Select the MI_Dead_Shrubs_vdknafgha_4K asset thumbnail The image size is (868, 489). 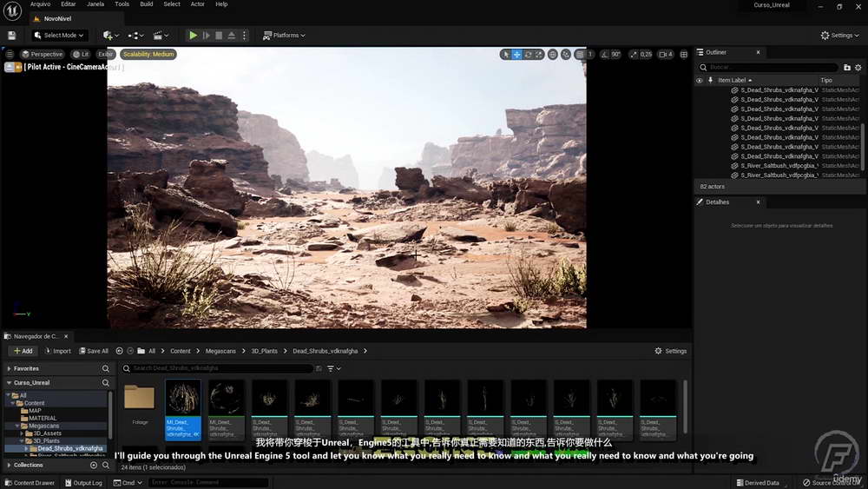[x=183, y=410]
